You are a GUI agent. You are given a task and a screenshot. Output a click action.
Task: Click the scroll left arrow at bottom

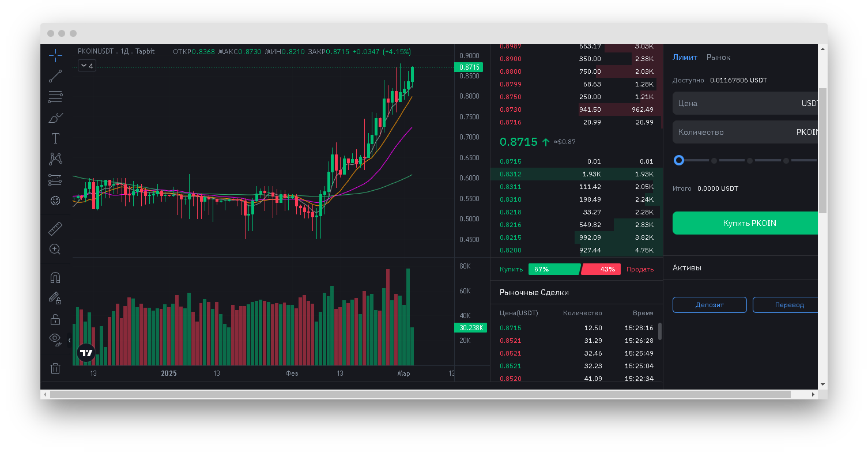tap(45, 395)
